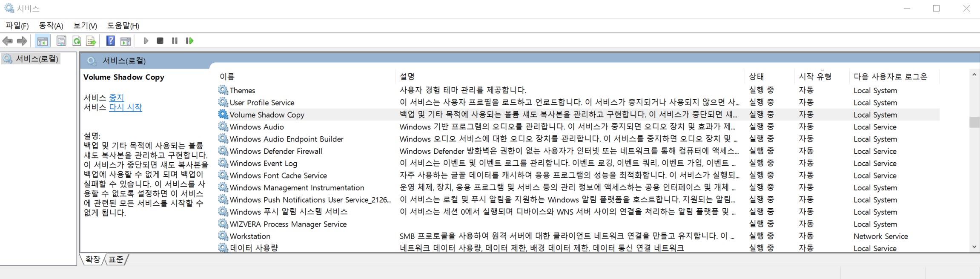Open Properties toolbar icon

click(x=61, y=41)
